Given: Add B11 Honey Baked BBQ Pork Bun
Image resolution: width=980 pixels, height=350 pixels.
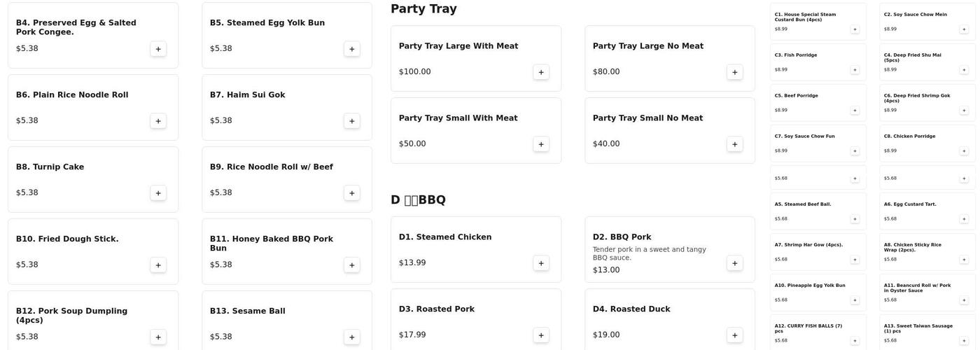Looking at the screenshot, I should click(352, 265).
